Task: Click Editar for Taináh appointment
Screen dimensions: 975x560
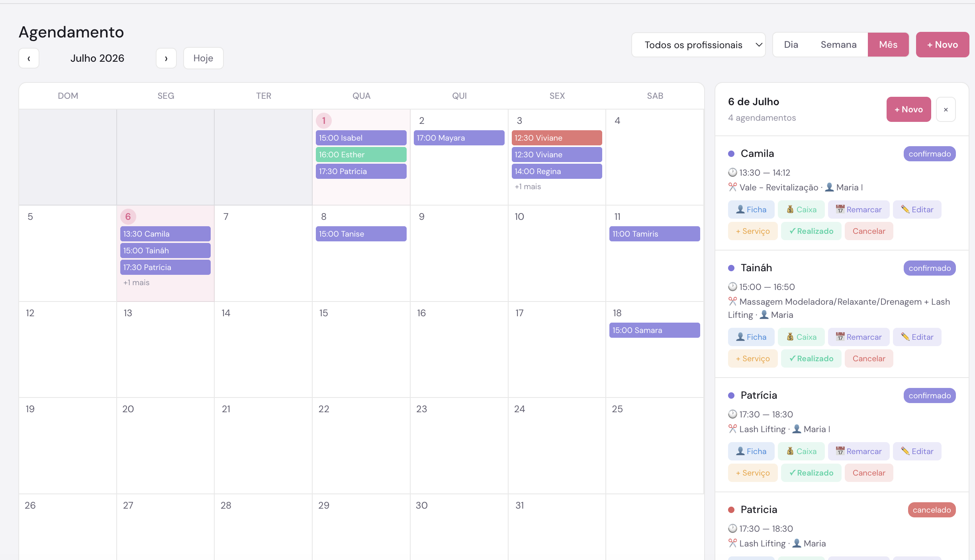Action: click(917, 337)
